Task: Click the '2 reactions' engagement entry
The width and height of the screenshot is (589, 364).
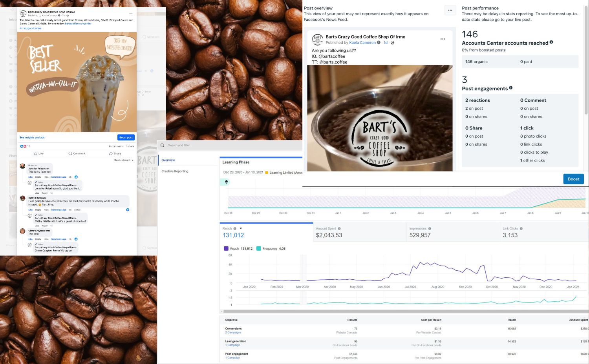Action: click(x=477, y=100)
